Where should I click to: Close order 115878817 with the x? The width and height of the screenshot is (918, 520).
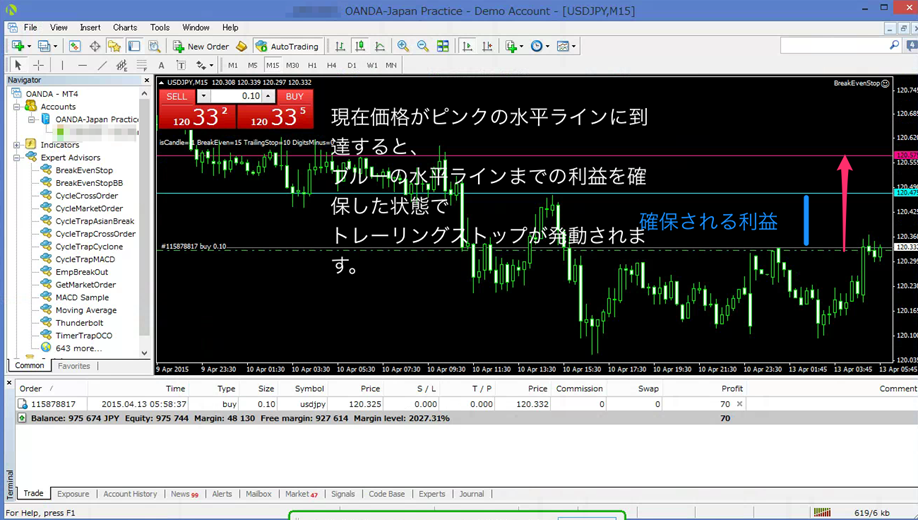pos(739,404)
